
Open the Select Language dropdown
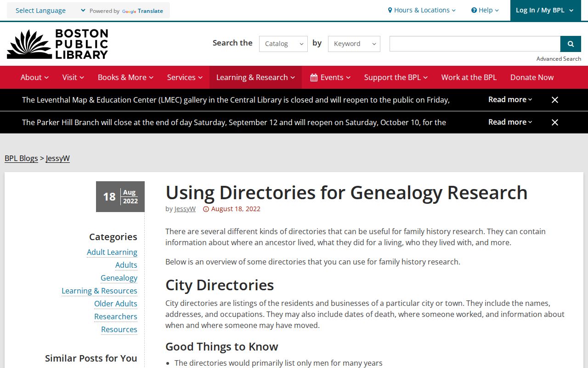click(x=51, y=11)
